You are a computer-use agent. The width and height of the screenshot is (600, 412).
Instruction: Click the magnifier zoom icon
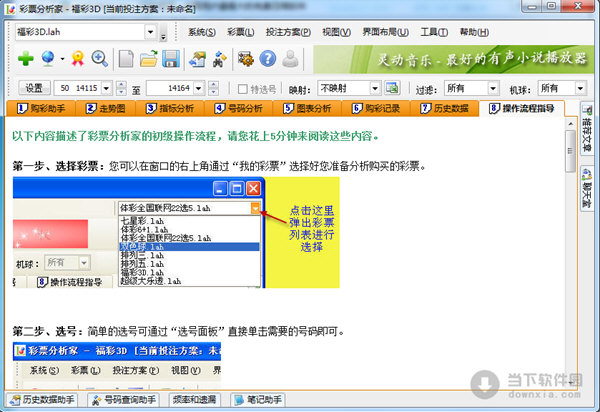(100, 59)
